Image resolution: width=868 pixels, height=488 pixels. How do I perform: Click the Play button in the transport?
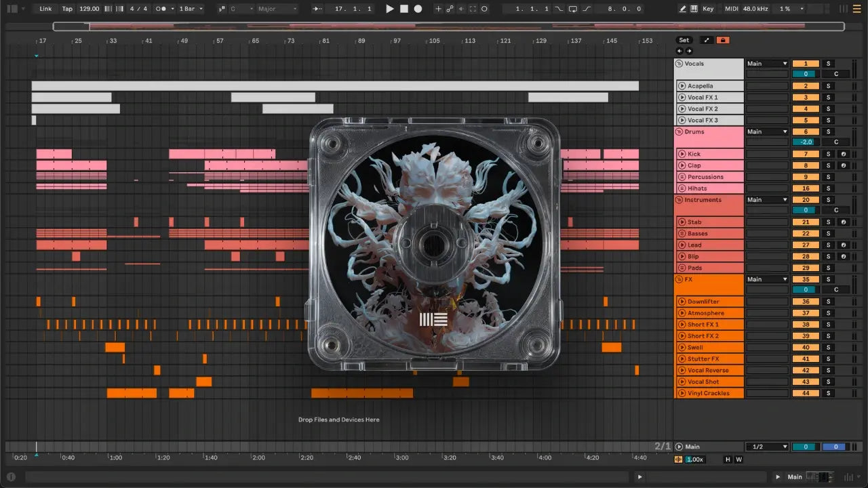point(389,9)
